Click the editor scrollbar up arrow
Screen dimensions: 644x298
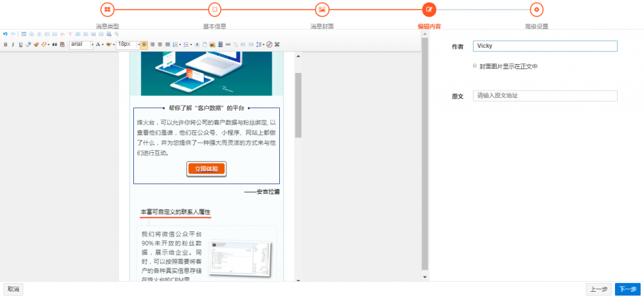[x=298, y=56]
